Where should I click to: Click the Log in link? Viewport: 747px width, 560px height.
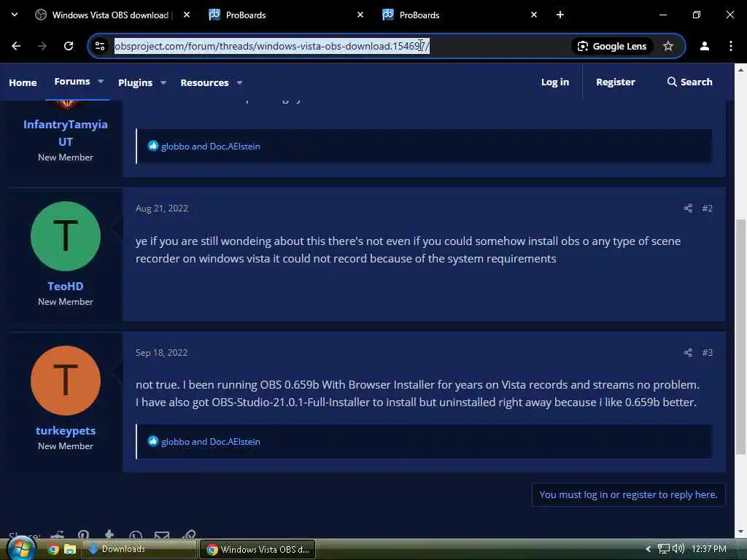pos(555,82)
